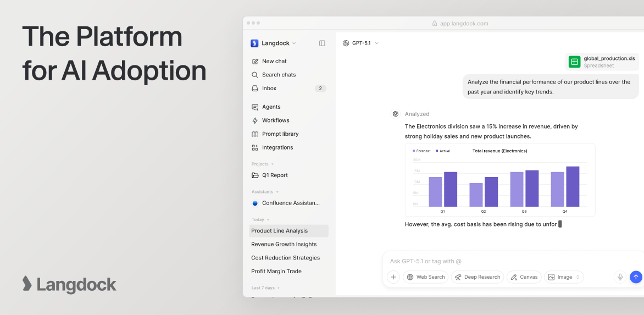Open Integrations page
Screen dimensions: 644x315
(x=288, y=147)
